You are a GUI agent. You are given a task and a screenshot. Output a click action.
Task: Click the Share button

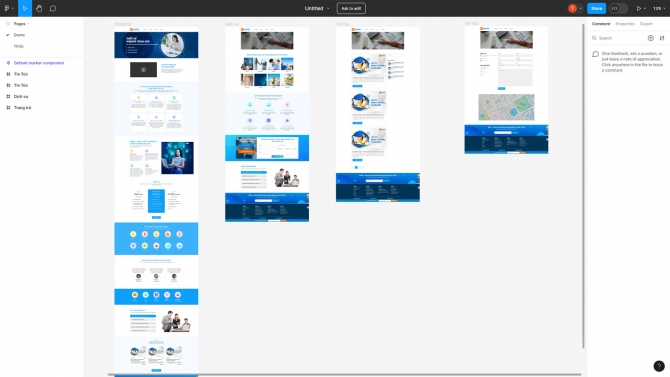click(x=596, y=8)
